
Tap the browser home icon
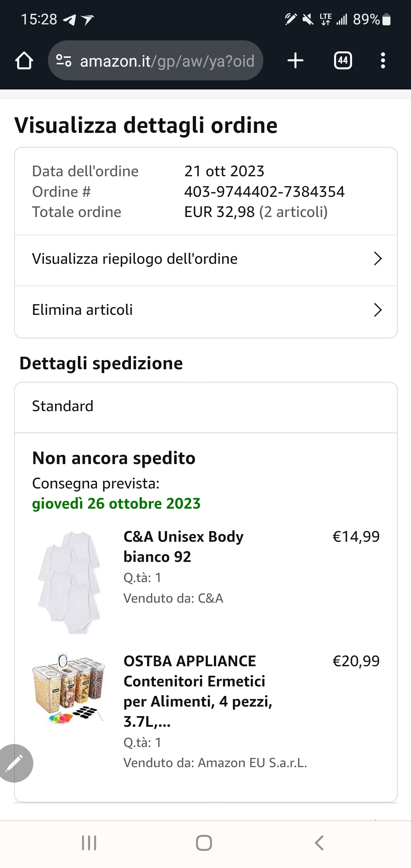[x=24, y=61]
